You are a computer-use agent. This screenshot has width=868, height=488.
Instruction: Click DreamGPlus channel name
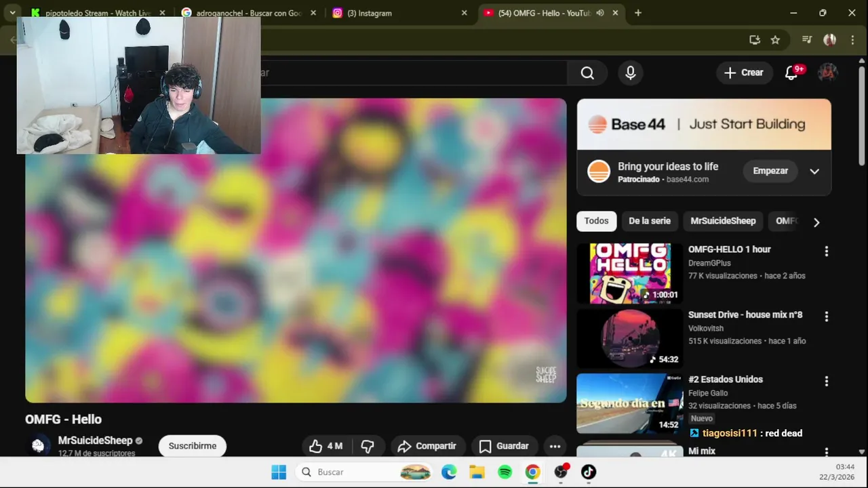pos(709,263)
